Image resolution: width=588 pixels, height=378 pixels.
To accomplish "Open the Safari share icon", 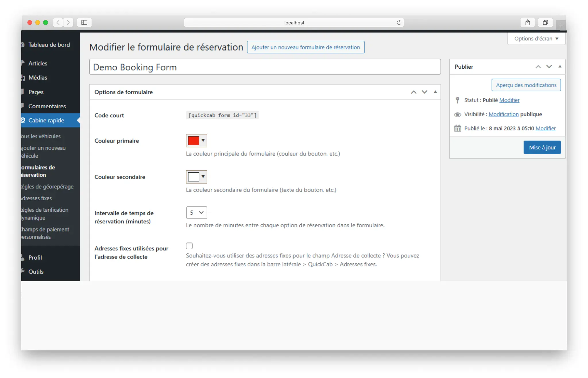I will click(527, 22).
